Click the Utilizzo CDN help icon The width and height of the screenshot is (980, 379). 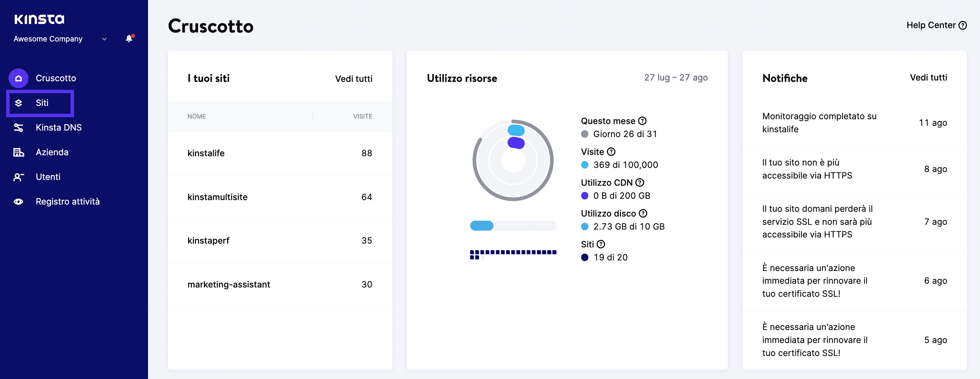(640, 183)
